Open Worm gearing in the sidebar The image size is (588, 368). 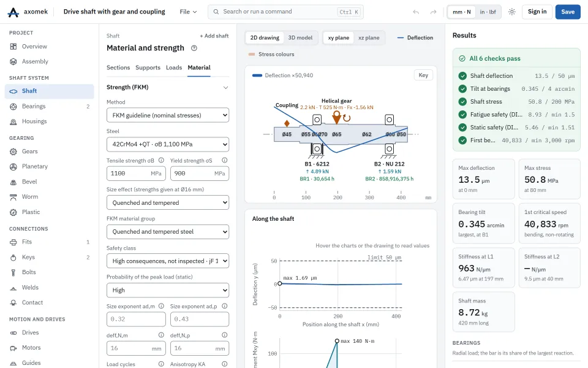pos(50,197)
